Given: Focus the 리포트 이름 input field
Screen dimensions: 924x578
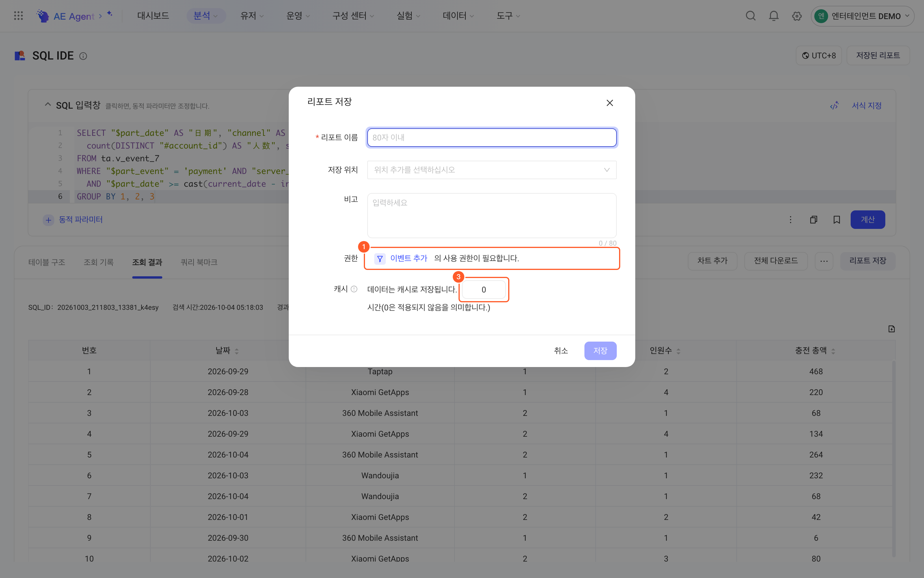Looking at the screenshot, I should pyautogui.click(x=492, y=137).
